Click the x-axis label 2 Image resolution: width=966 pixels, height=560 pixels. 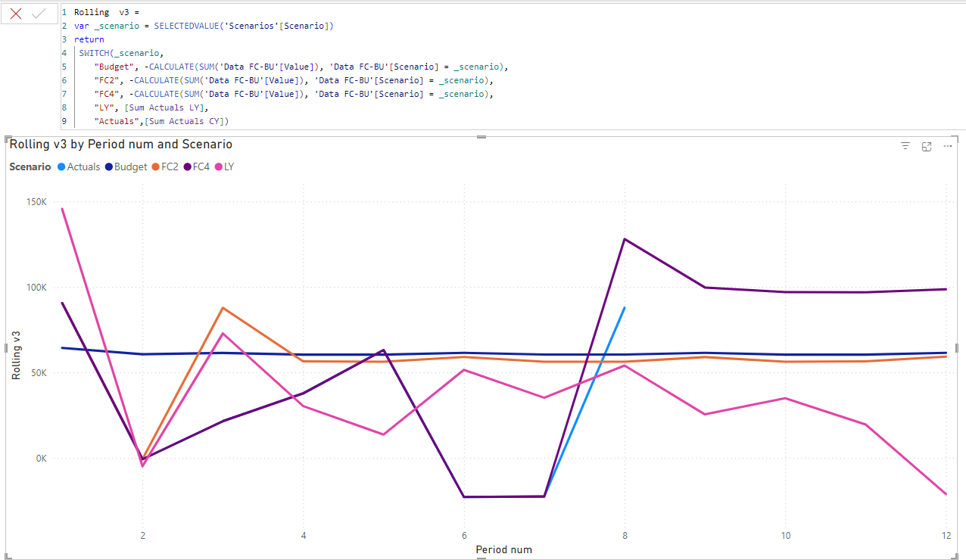(142, 535)
